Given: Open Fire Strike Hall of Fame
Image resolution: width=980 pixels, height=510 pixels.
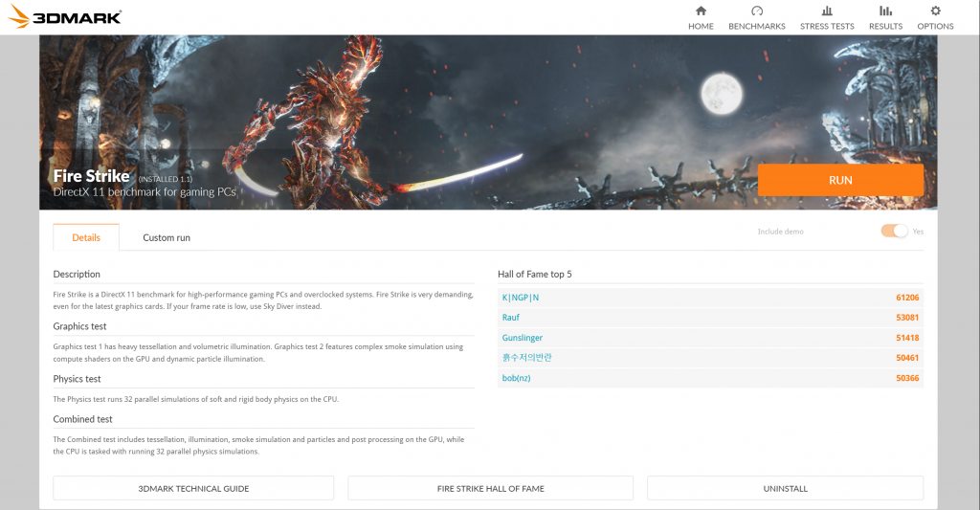Looking at the screenshot, I should click(x=490, y=488).
